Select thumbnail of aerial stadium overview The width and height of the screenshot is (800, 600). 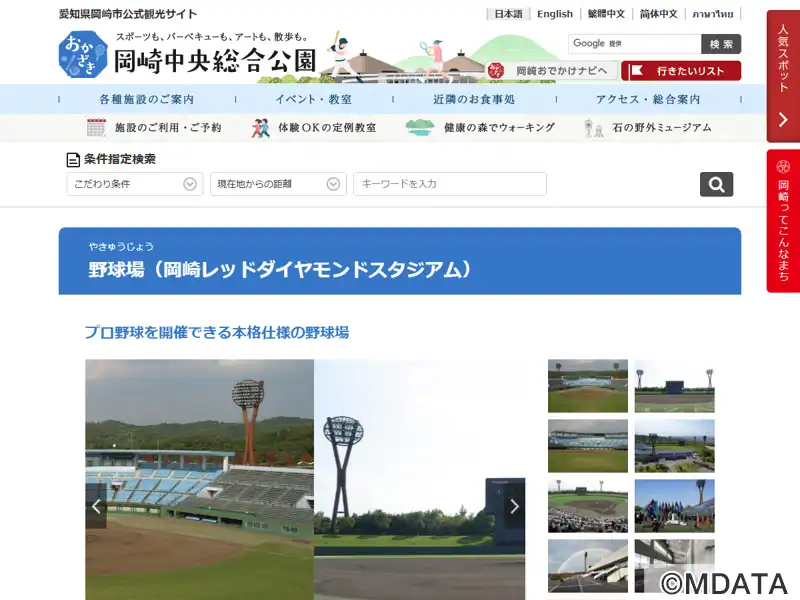(674, 446)
